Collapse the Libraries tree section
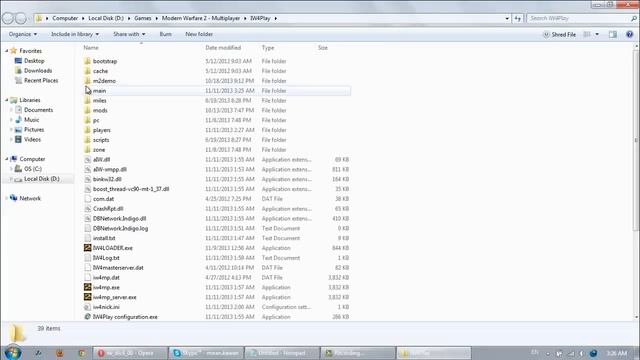The width and height of the screenshot is (640, 360). 7,100
